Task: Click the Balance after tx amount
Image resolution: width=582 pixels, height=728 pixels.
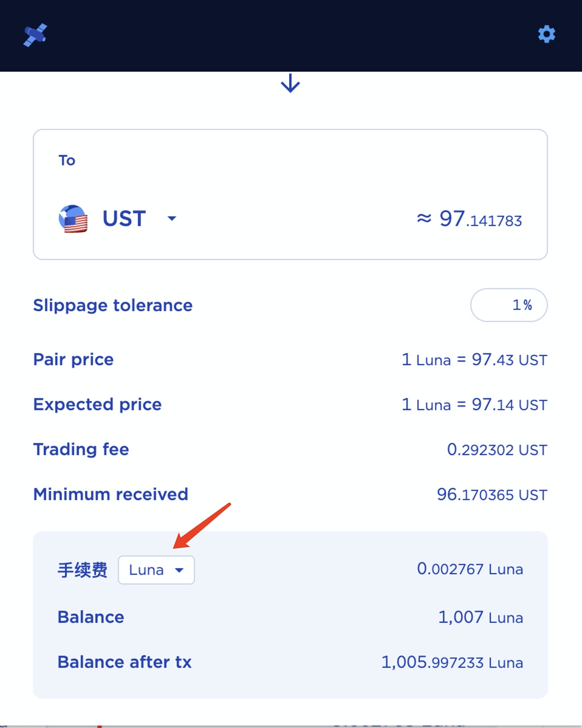Action: pos(452,662)
